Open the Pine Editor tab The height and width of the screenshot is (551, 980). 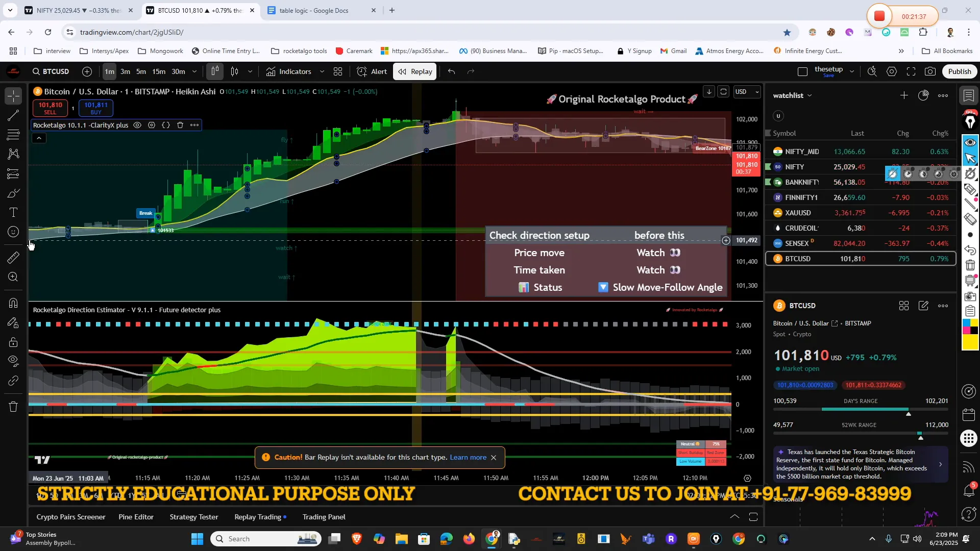coord(136,517)
